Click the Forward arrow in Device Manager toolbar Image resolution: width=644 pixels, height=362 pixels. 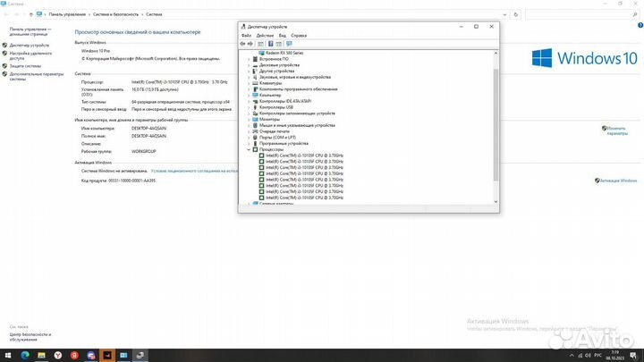pyautogui.click(x=250, y=44)
